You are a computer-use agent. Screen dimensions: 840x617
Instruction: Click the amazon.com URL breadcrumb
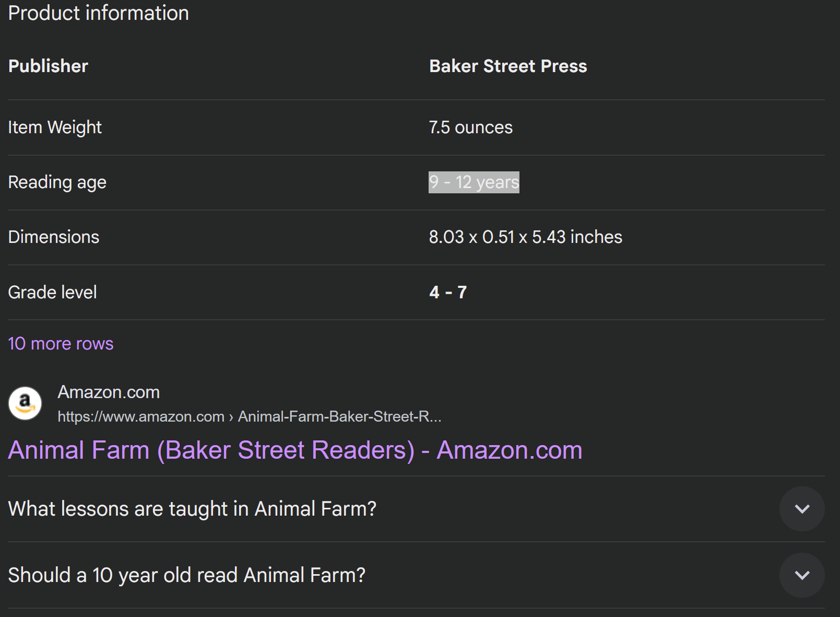tap(250, 416)
